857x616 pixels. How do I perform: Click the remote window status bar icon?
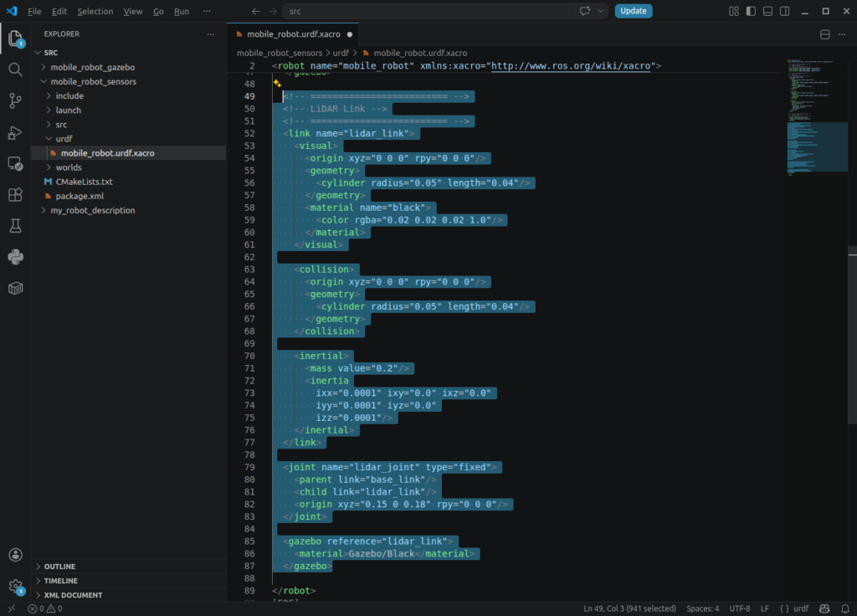tap(12, 608)
